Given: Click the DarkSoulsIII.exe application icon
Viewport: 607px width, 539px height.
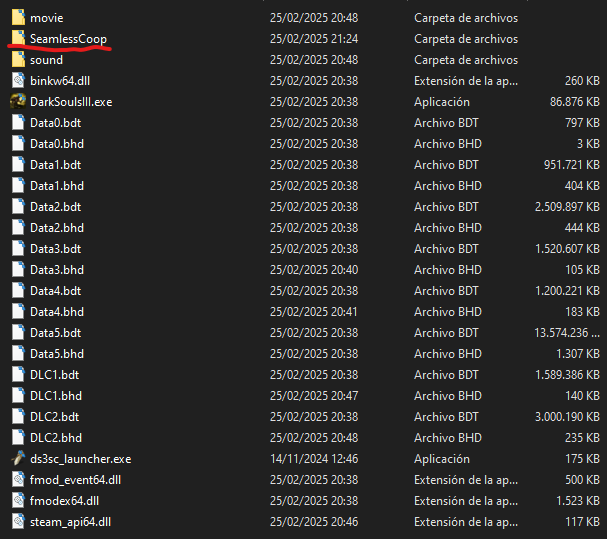Looking at the screenshot, I should point(18,101).
